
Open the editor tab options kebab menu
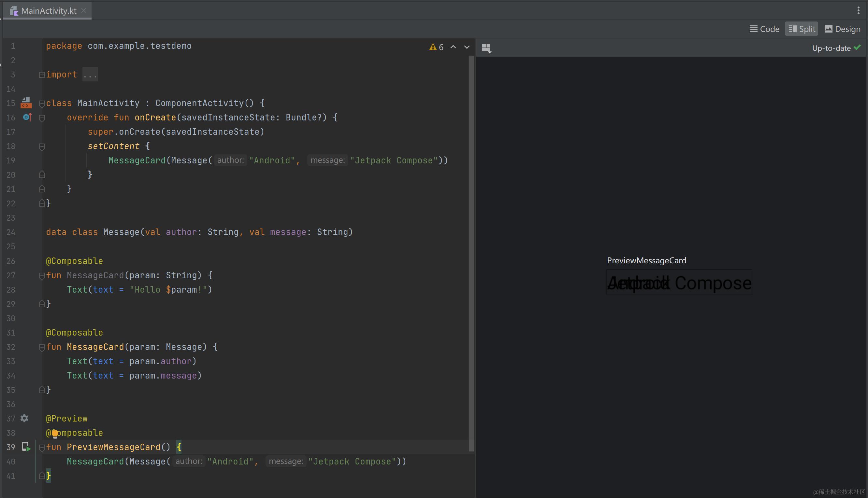coord(858,10)
